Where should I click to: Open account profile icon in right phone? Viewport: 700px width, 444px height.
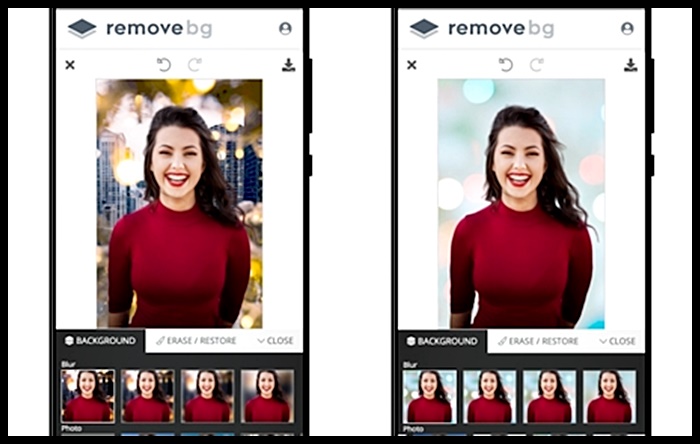click(x=627, y=29)
